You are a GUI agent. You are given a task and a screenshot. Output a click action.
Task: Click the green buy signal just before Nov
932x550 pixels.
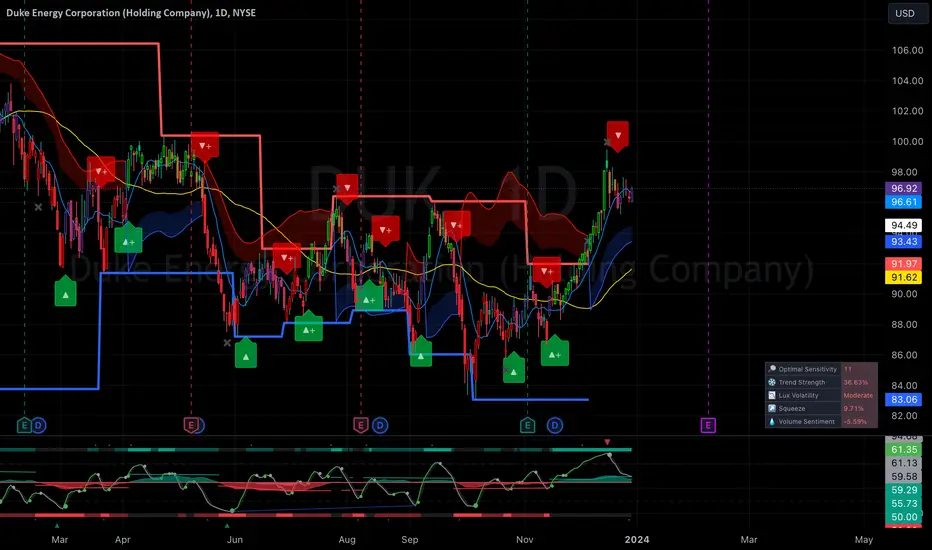click(514, 368)
